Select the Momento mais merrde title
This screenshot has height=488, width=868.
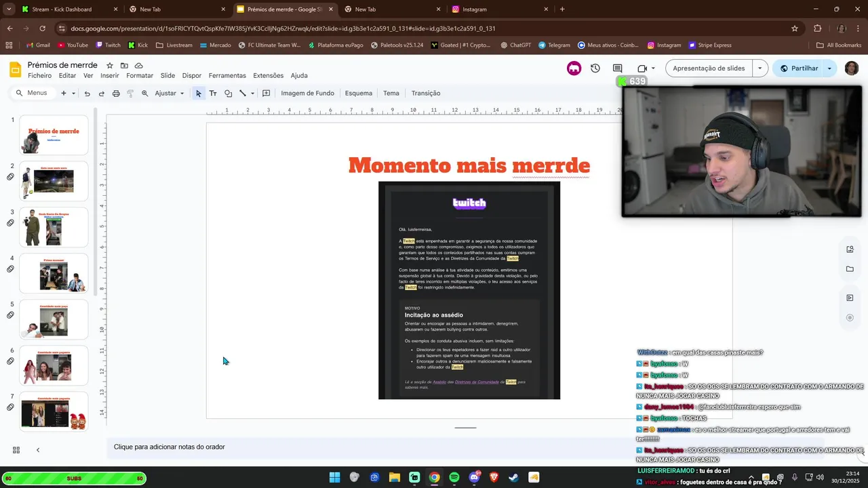(469, 165)
